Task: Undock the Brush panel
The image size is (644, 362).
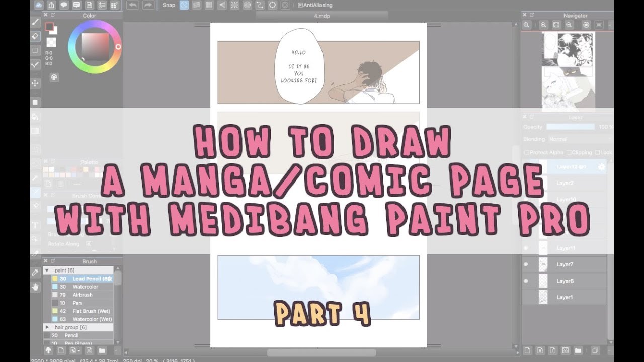Action: pyautogui.click(x=53, y=261)
